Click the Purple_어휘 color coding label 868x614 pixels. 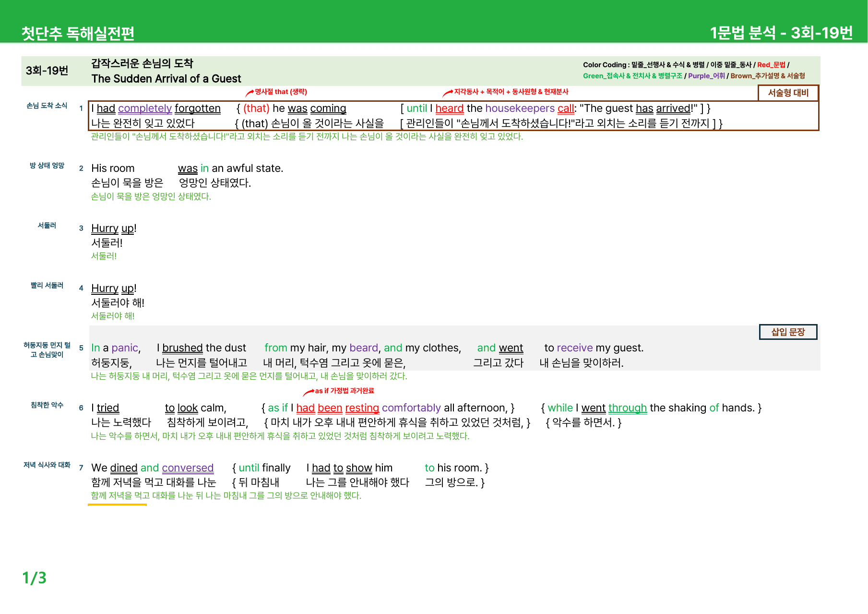706,76
